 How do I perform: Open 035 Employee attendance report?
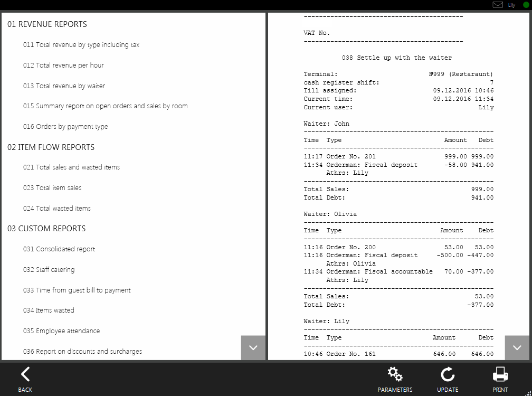coord(61,331)
